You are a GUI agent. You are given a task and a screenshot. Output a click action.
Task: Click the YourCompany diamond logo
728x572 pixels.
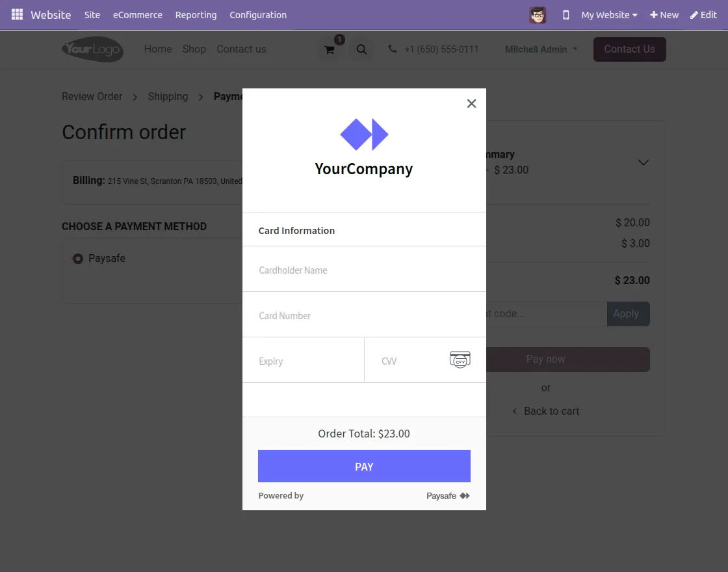(364, 135)
